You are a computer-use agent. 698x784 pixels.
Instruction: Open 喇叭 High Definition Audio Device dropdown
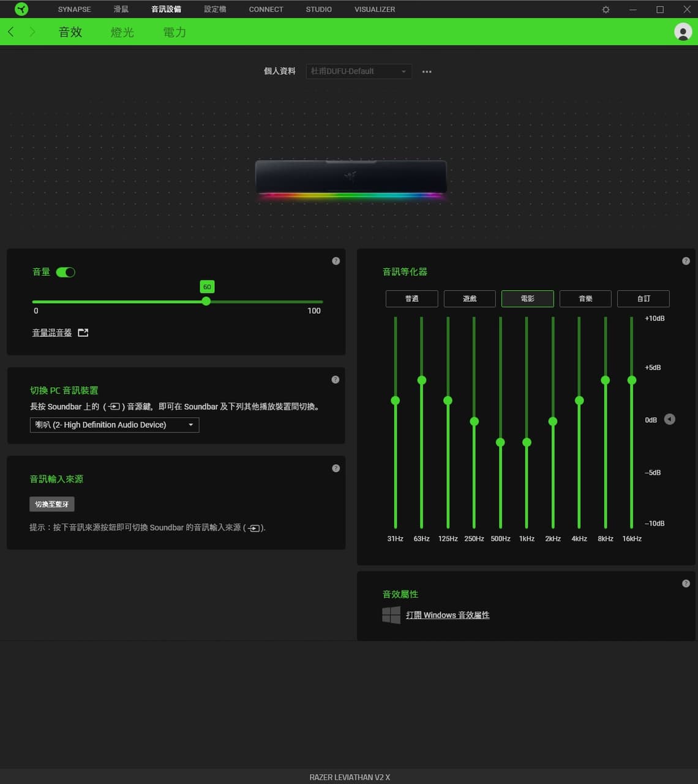pos(114,425)
